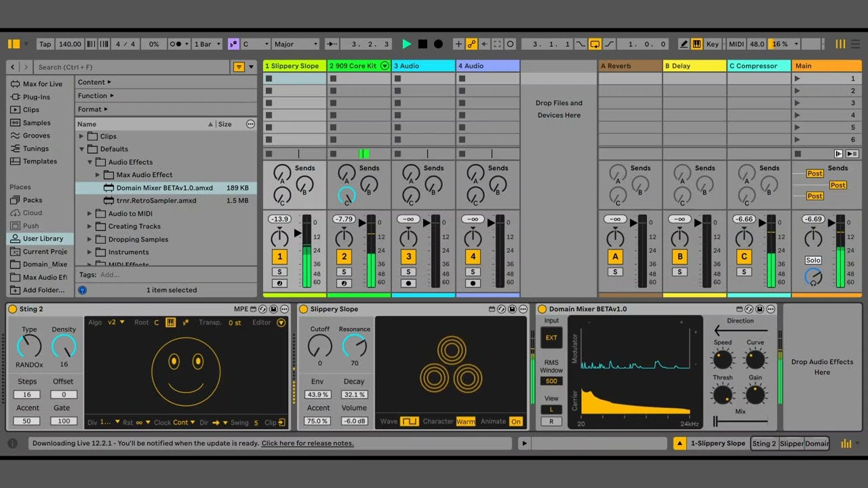Click Send C knob on 909 Core Kit
868x488 pixels.
pos(346,196)
